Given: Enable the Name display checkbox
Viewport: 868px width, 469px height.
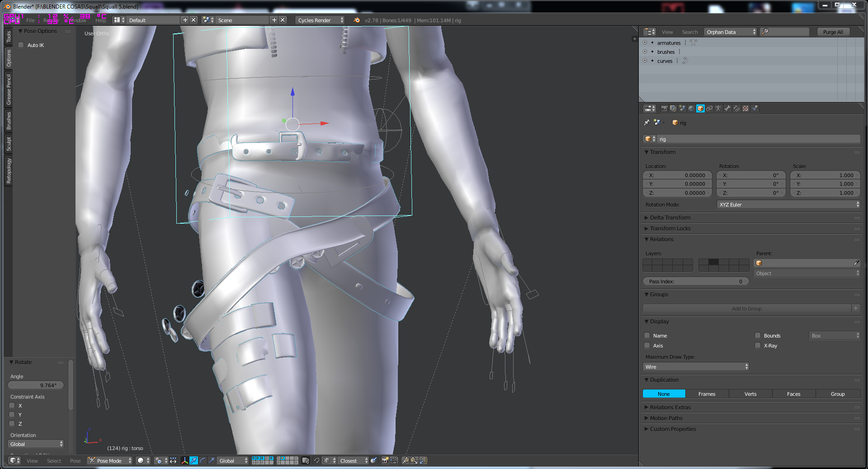Looking at the screenshot, I should coord(647,335).
